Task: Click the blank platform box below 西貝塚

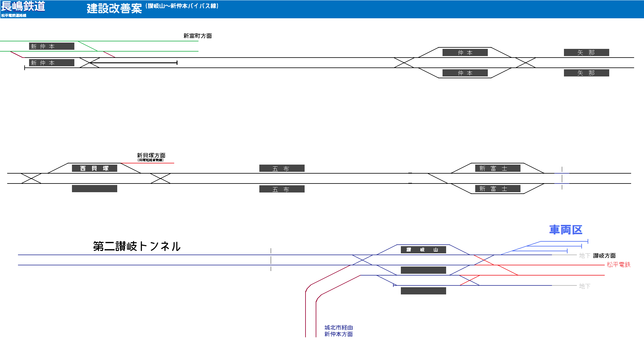Action: pos(94,189)
